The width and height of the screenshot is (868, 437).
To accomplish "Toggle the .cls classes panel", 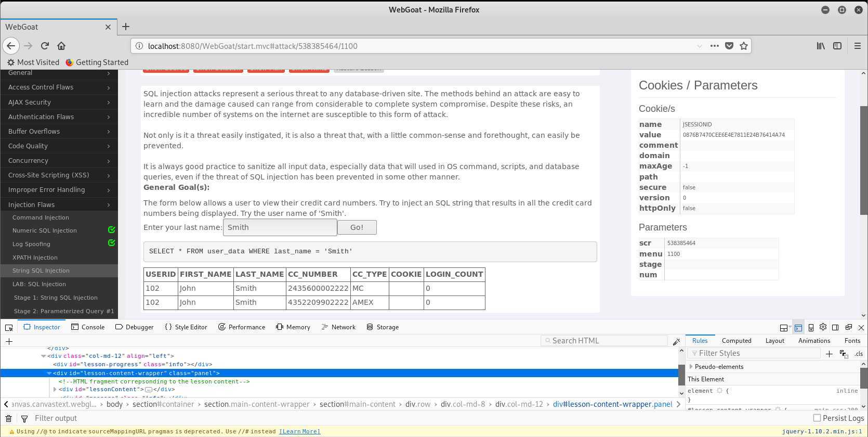I will [859, 354].
